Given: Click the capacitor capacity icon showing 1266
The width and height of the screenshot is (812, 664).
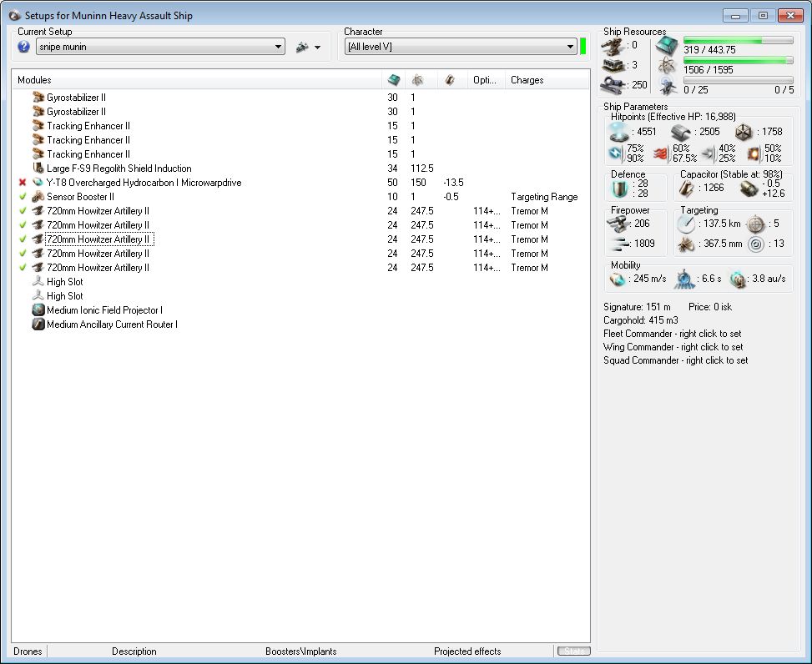Looking at the screenshot, I should (687, 189).
